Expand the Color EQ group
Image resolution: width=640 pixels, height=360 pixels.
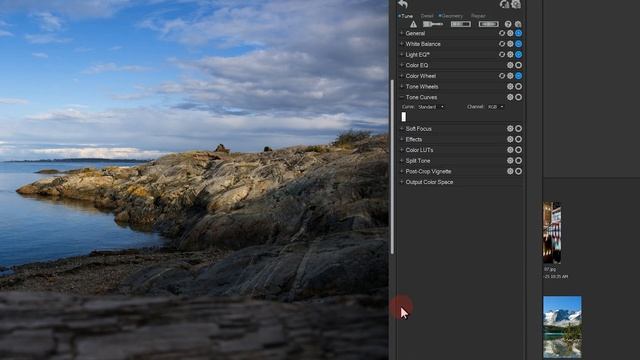(402, 65)
